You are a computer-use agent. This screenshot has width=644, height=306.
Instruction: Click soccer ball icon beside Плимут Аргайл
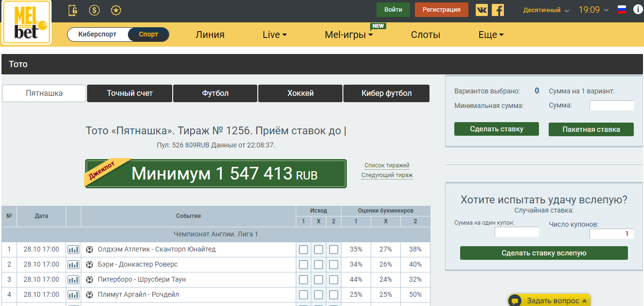coord(89,295)
